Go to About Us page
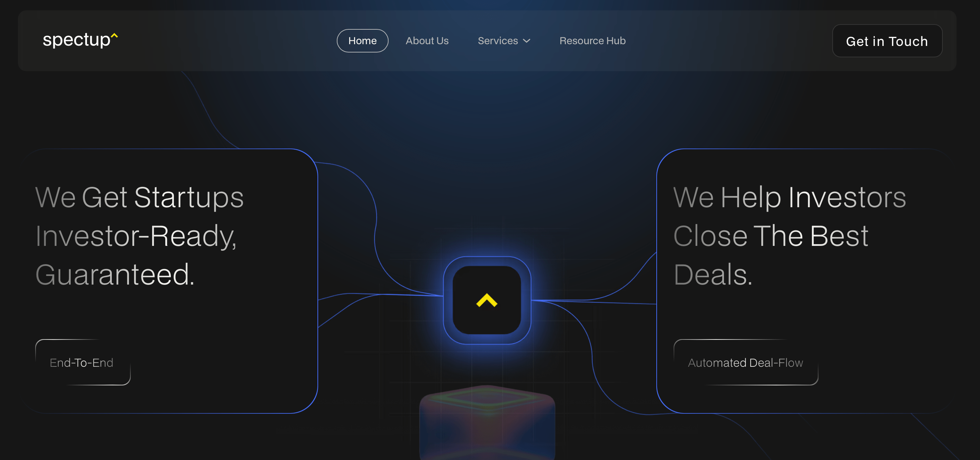This screenshot has height=460, width=980. pyautogui.click(x=427, y=41)
